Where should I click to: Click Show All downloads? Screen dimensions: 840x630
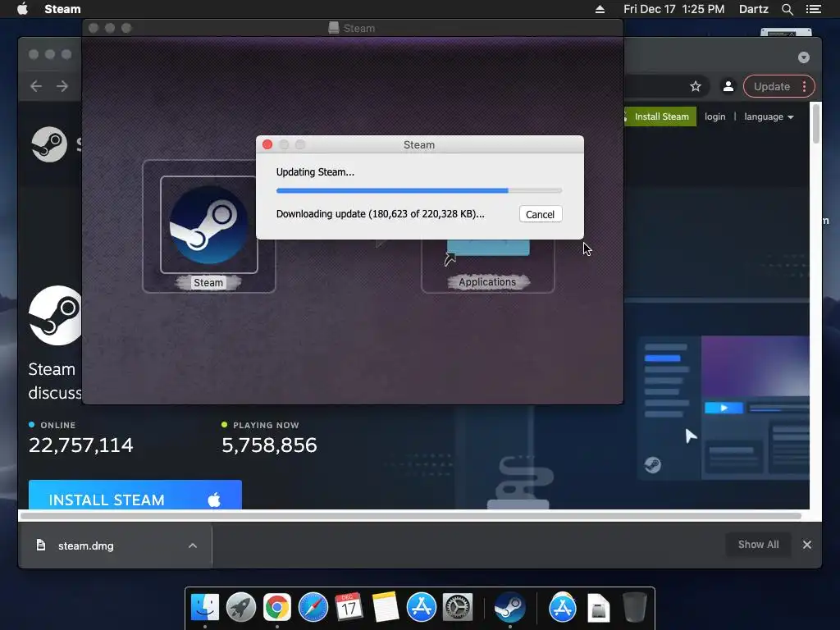tap(758, 545)
